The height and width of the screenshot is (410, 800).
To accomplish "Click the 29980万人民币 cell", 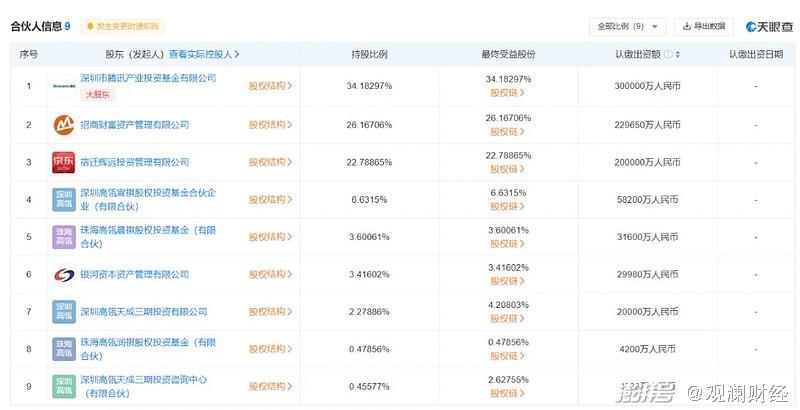I will tap(647, 274).
